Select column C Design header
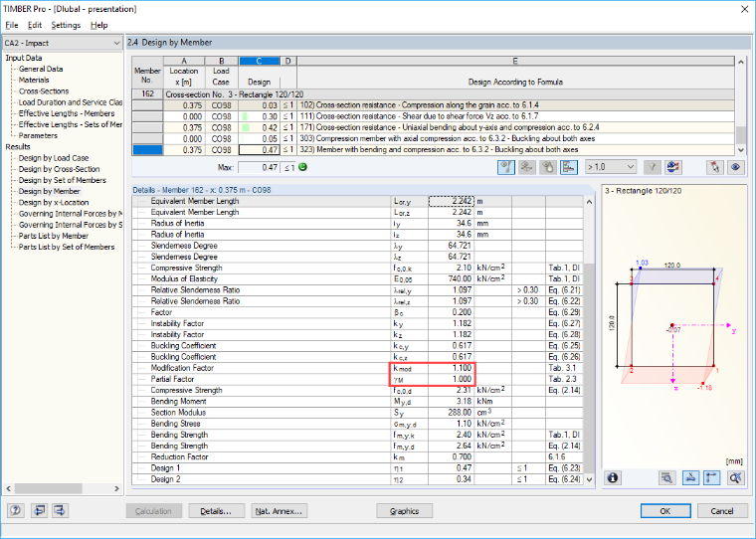 (x=259, y=62)
